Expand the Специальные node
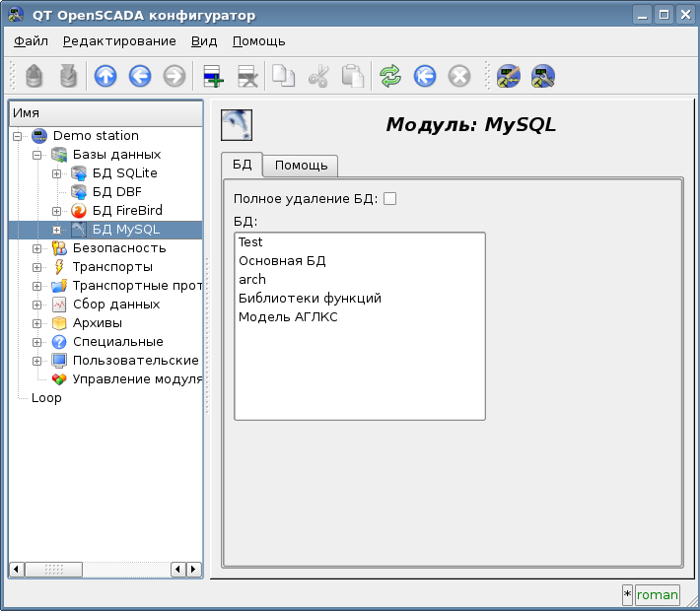 (36, 342)
